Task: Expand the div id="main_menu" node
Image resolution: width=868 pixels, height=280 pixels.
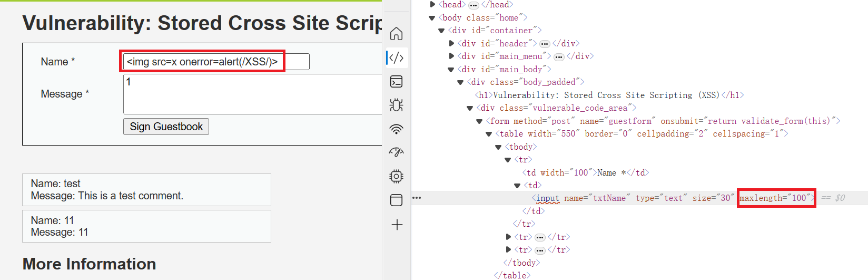Action: click(451, 56)
